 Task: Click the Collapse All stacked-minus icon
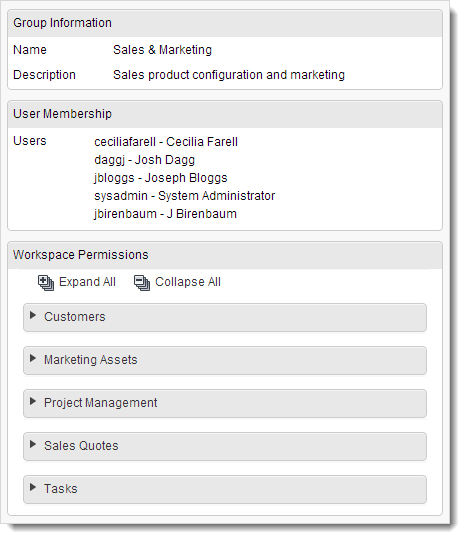pyautogui.click(x=142, y=283)
